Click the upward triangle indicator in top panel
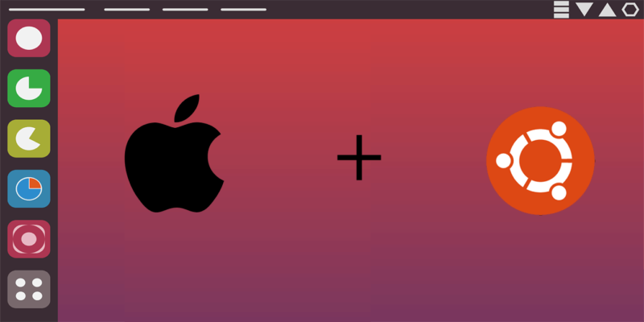 point(608,10)
